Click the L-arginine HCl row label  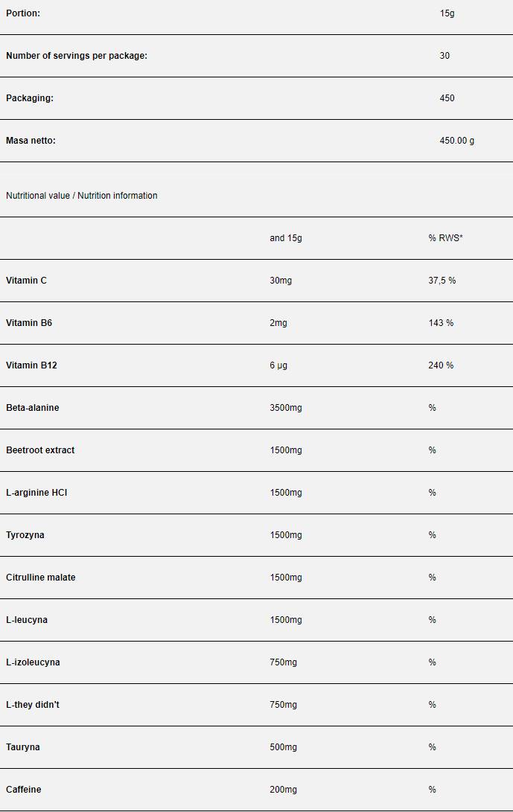click(x=36, y=493)
